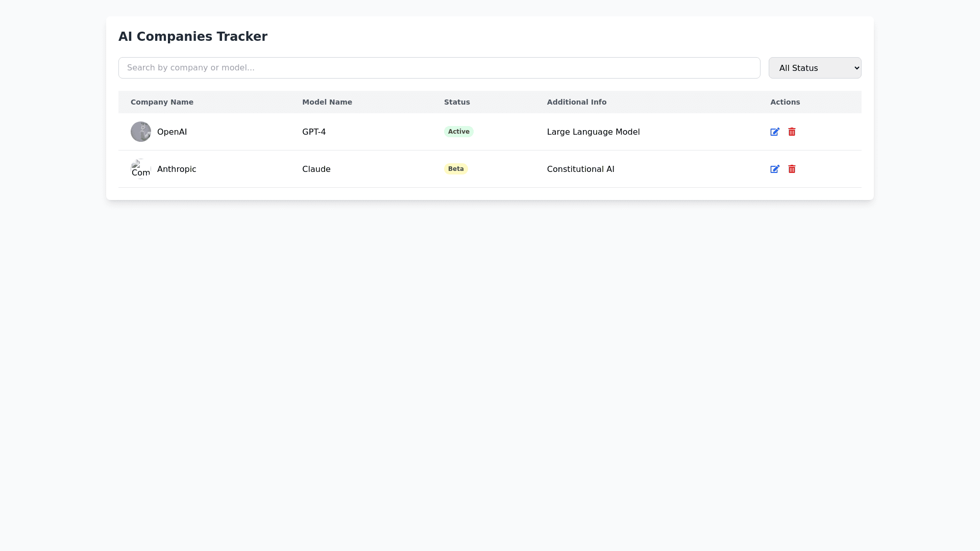
Task: Click the Company Name column header
Action: point(162,102)
